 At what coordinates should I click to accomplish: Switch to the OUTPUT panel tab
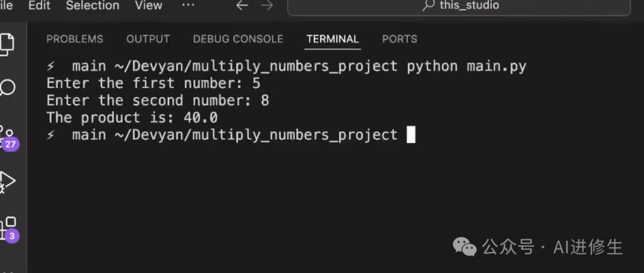point(148,39)
